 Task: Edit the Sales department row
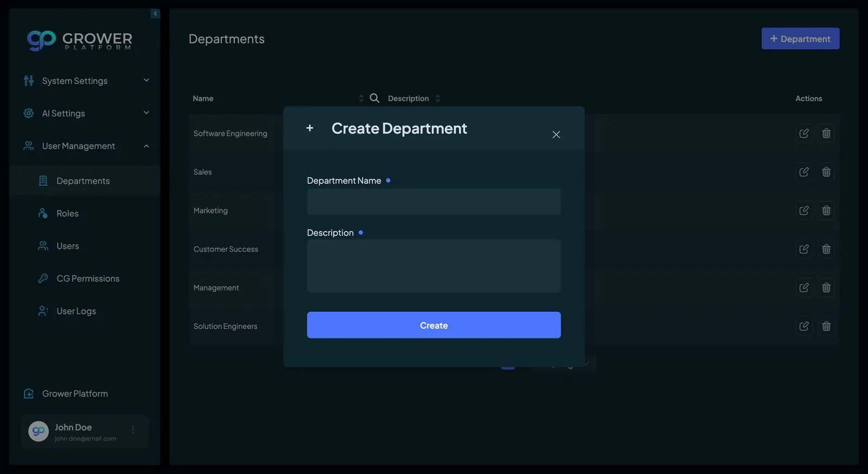point(804,172)
